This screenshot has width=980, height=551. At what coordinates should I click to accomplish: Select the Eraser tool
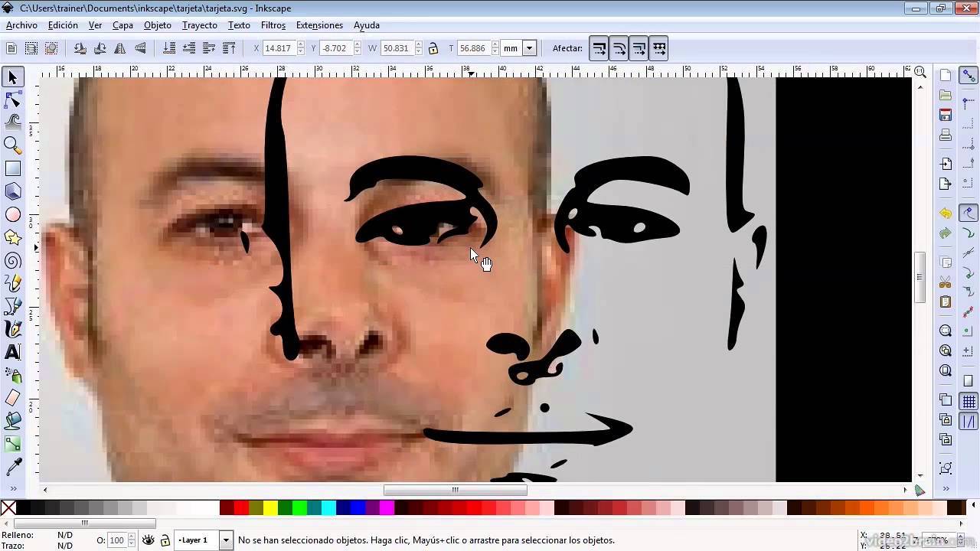click(x=12, y=398)
